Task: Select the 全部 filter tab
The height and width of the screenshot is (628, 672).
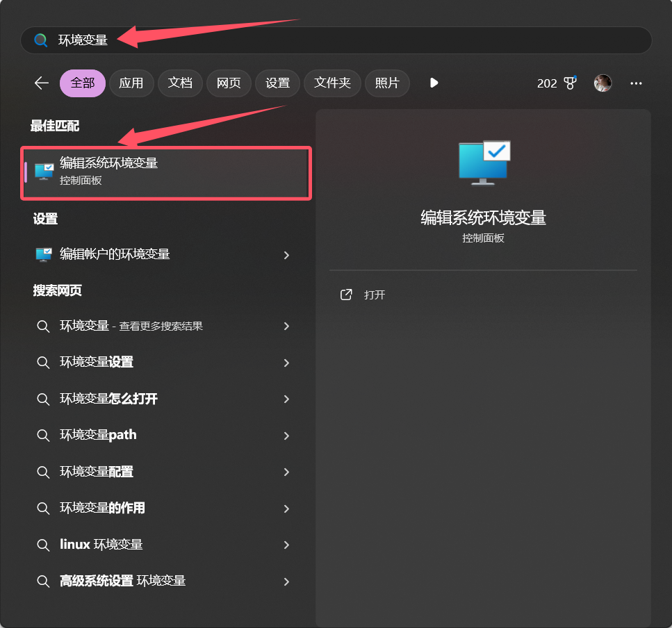Action: (x=83, y=83)
